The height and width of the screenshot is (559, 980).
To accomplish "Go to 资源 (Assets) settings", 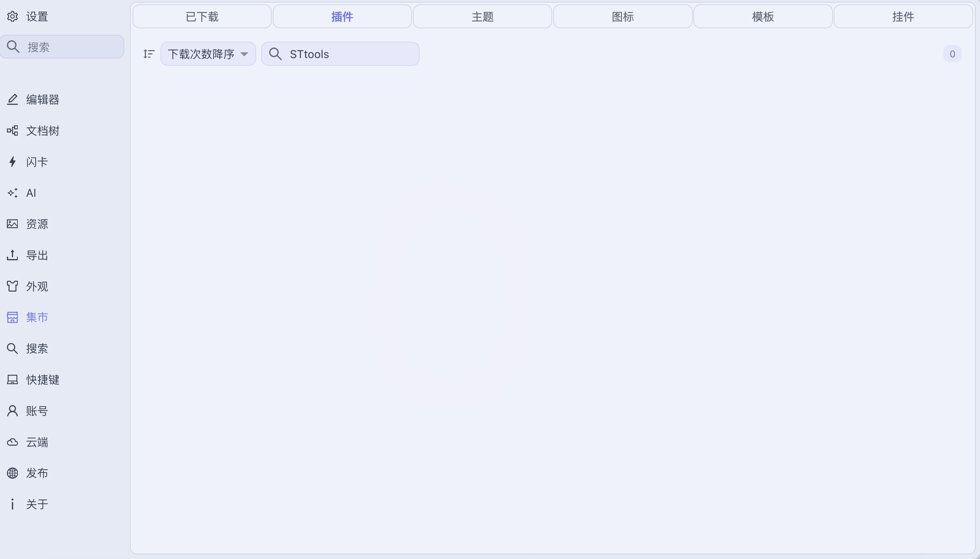I will click(x=37, y=224).
